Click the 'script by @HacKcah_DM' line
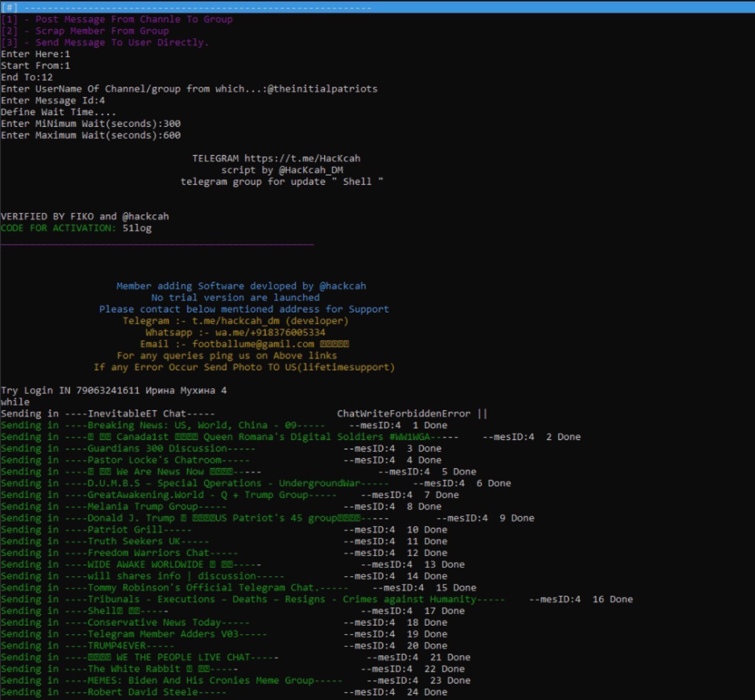The image size is (755, 700). pos(282,170)
